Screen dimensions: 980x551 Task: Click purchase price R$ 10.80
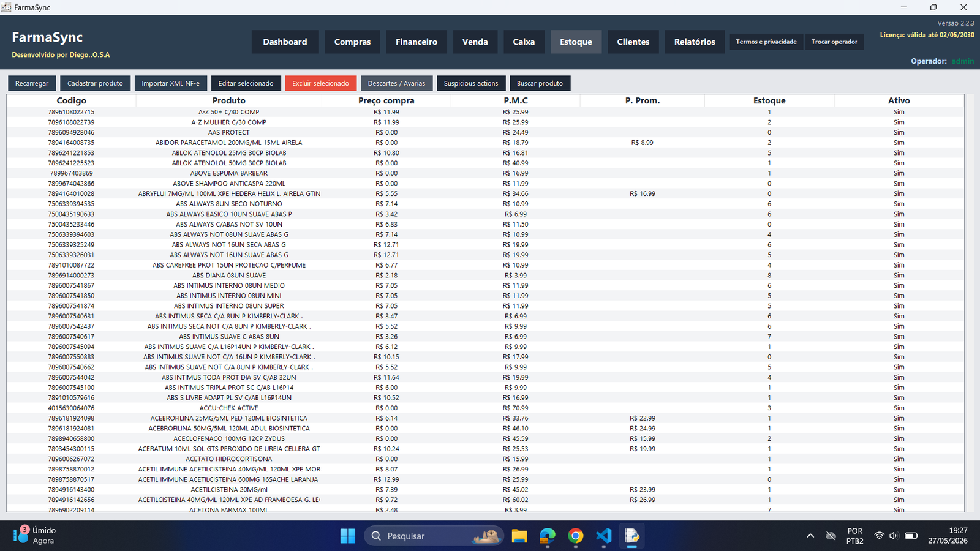click(x=386, y=153)
